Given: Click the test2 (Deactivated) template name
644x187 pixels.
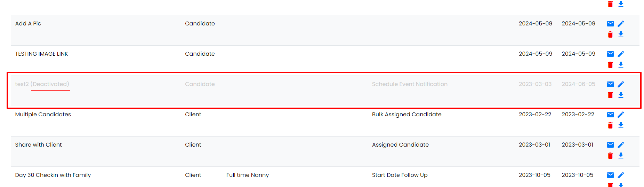Looking at the screenshot, I should tap(42, 84).
